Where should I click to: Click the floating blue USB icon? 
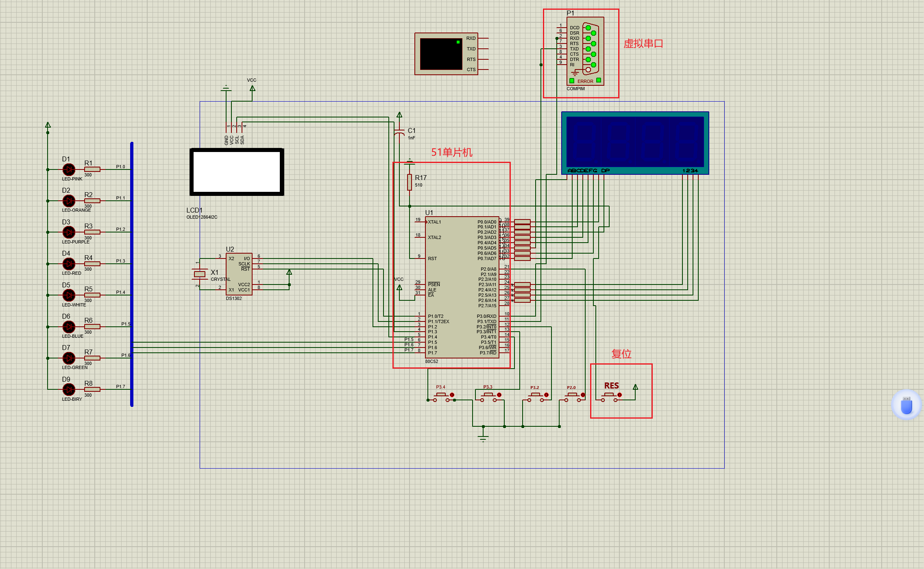pos(907,405)
